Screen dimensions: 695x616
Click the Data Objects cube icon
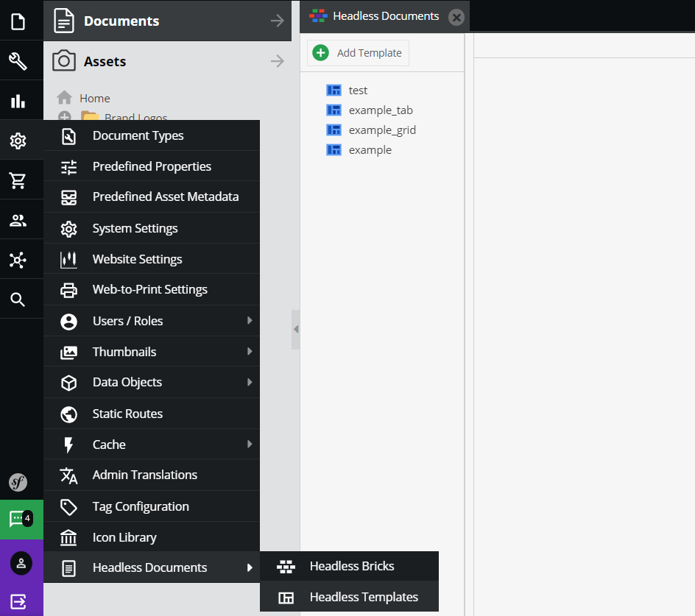pos(68,383)
